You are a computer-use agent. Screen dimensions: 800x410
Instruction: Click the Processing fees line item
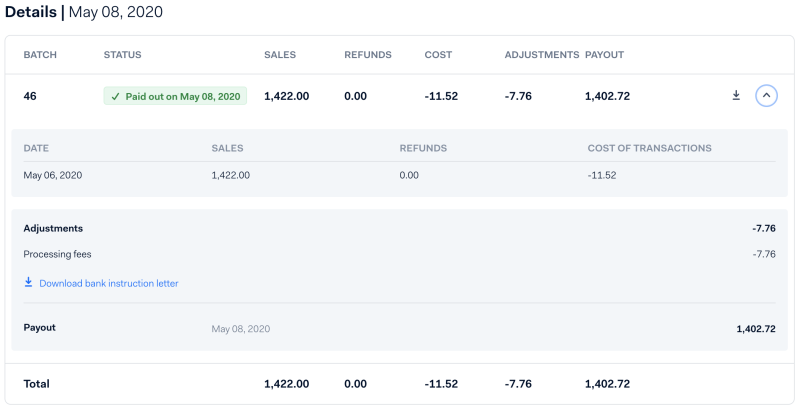(x=57, y=254)
